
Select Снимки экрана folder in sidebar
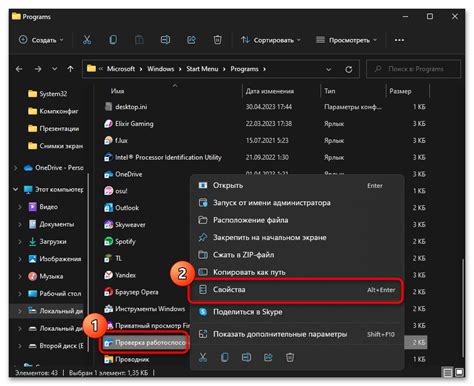click(x=55, y=146)
